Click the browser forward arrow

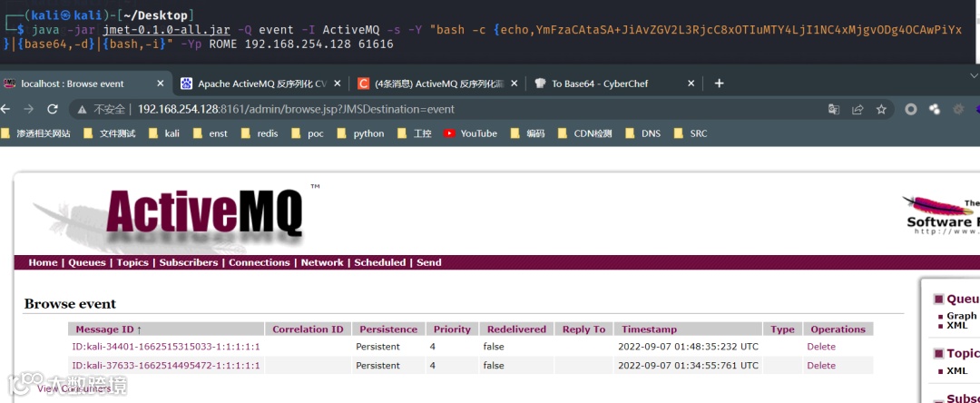(x=28, y=109)
